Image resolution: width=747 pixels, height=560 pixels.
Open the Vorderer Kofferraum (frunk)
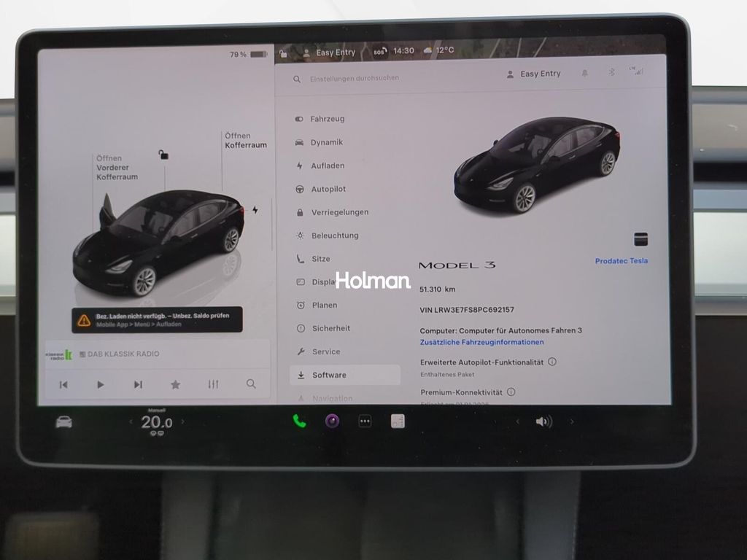(117, 167)
